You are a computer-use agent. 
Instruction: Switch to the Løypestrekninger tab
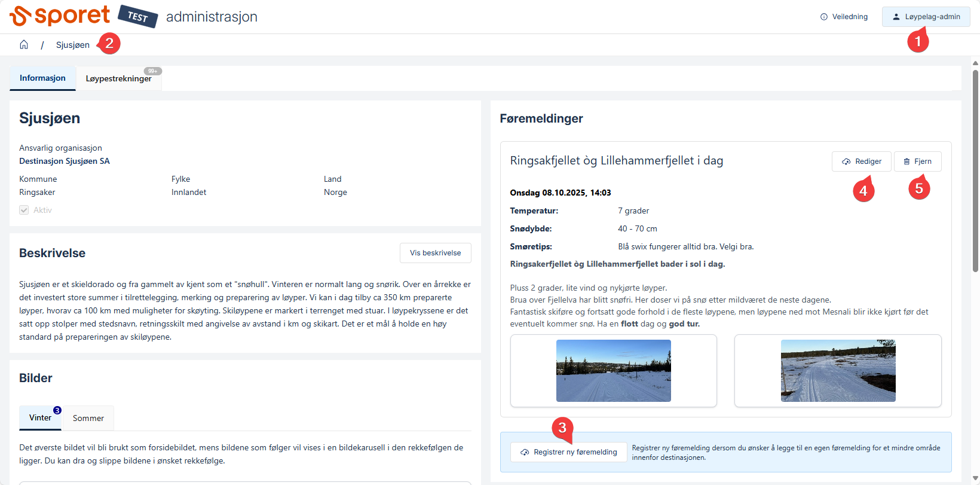[x=118, y=78]
